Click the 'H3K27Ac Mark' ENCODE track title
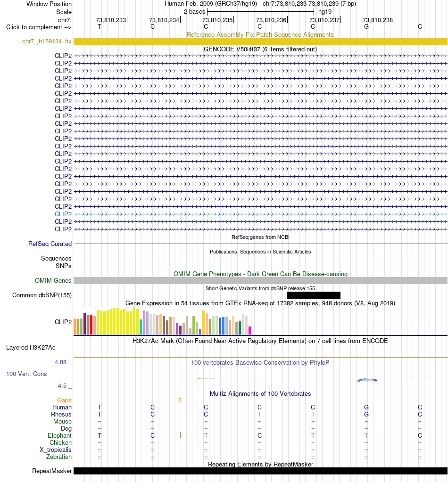 point(260,341)
